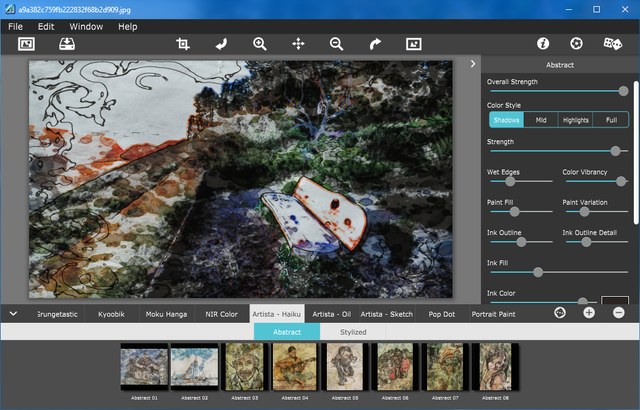The width and height of the screenshot is (640, 410).
Task: Apply the Abstract 03 preset thumbnail
Action: [244, 367]
